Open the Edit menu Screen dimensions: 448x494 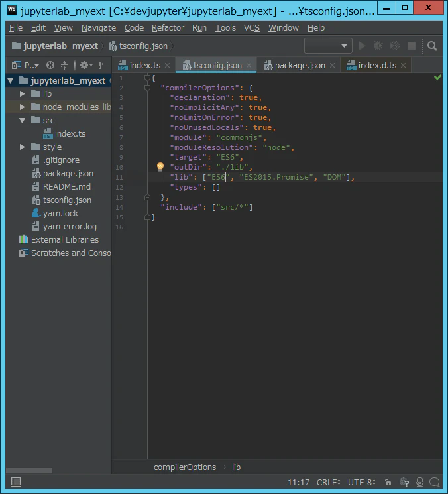click(38, 28)
